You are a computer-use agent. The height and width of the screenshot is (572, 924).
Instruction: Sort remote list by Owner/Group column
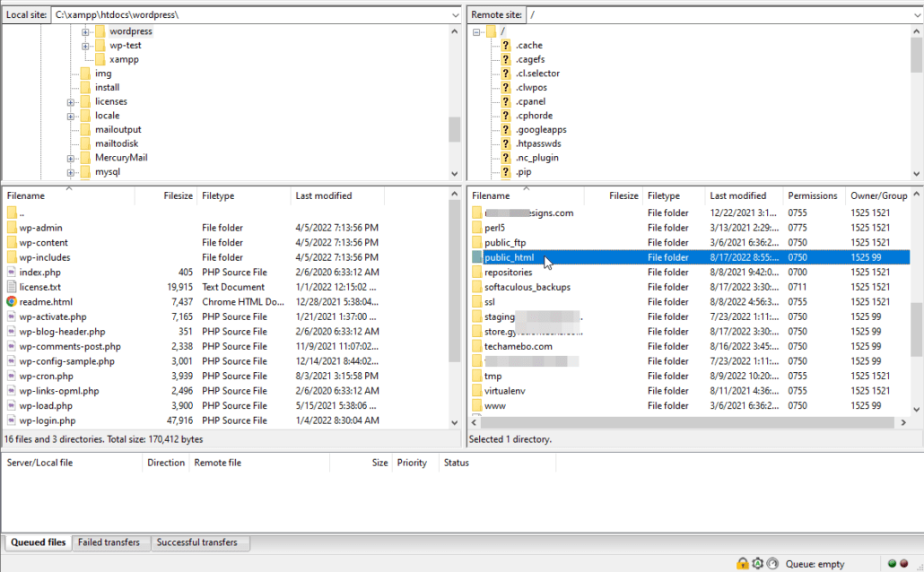coord(878,195)
